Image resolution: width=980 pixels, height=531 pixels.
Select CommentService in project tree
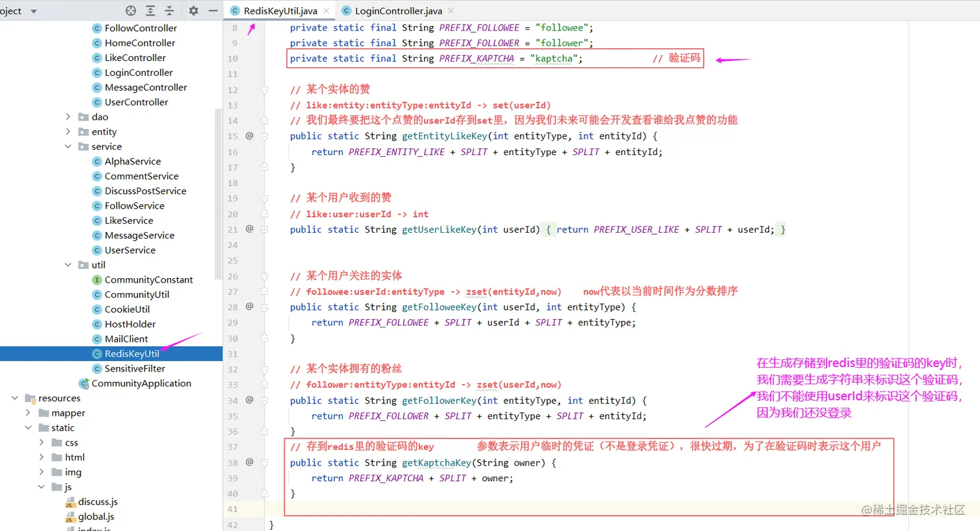click(141, 176)
